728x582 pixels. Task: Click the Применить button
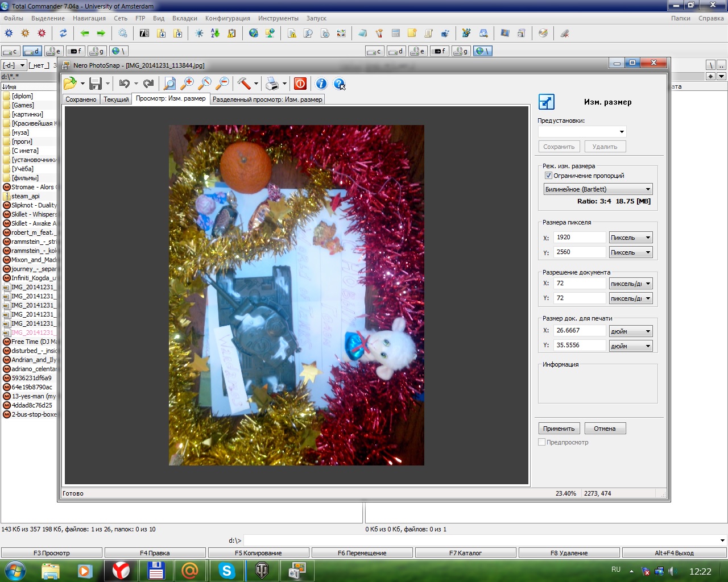(559, 429)
